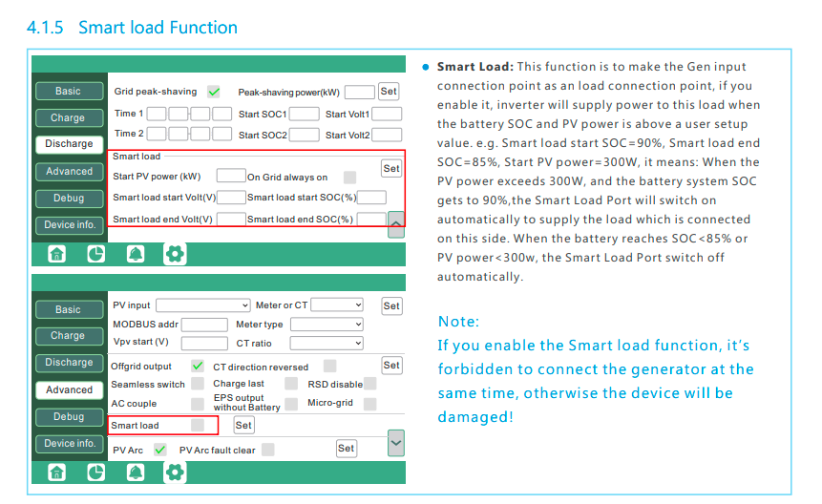822x504 pixels.
Task: Click the bell icon in Advanced panel
Action: coord(136,472)
